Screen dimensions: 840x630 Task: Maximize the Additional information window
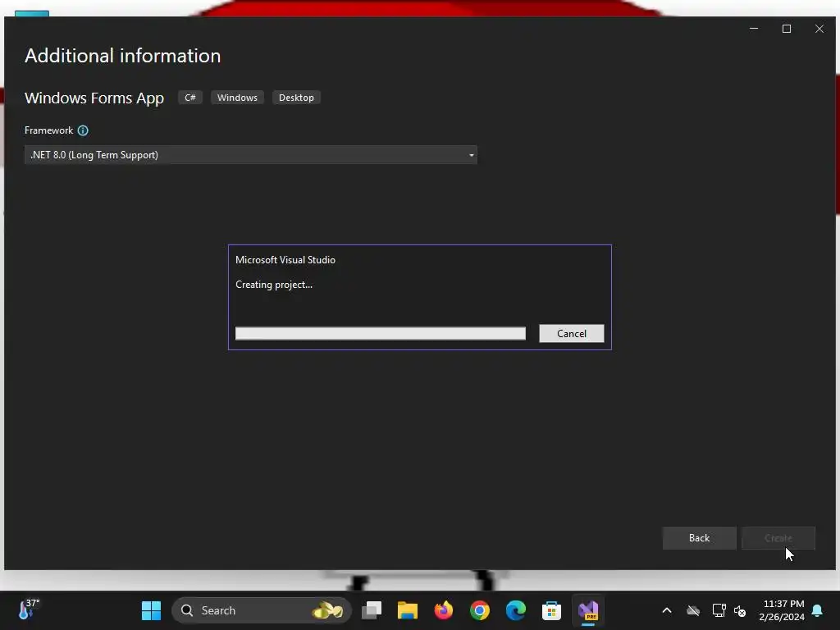pyautogui.click(x=787, y=29)
